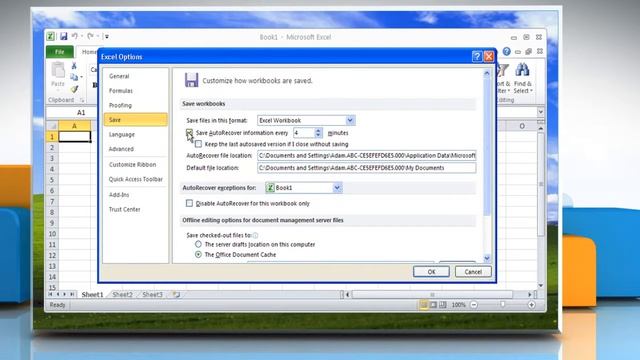Click the Page Break Preview icon in status bar
Image resolution: width=640 pixels, height=360 pixels.
click(443, 305)
